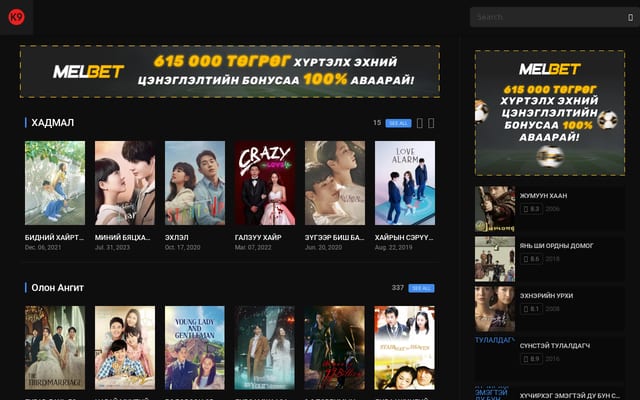Click the 337 count next to See All
The height and width of the screenshot is (400, 640).
[x=398, y=288]
